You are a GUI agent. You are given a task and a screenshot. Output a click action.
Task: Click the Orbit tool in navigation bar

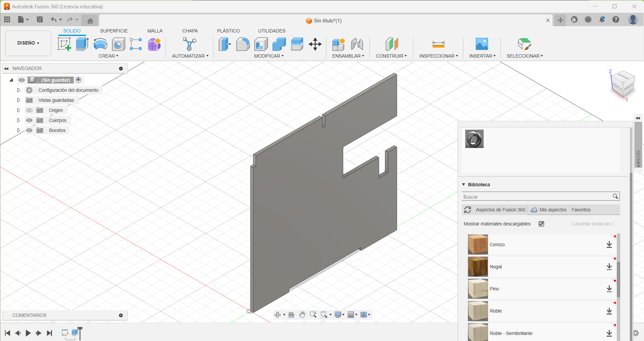277,315
